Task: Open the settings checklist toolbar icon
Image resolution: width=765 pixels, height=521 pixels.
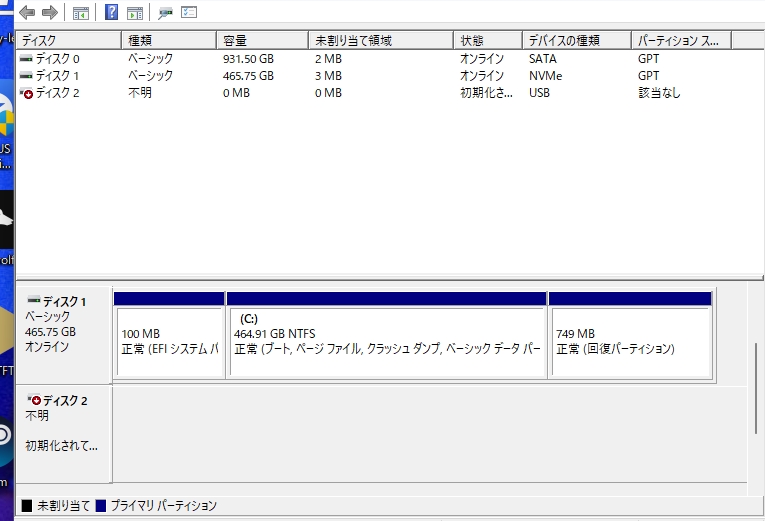Action: pyautogui.click(x=189, y=12)
